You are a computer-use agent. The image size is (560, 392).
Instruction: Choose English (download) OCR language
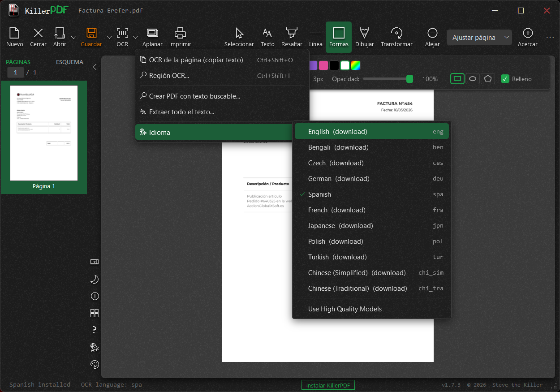(371, 132)
